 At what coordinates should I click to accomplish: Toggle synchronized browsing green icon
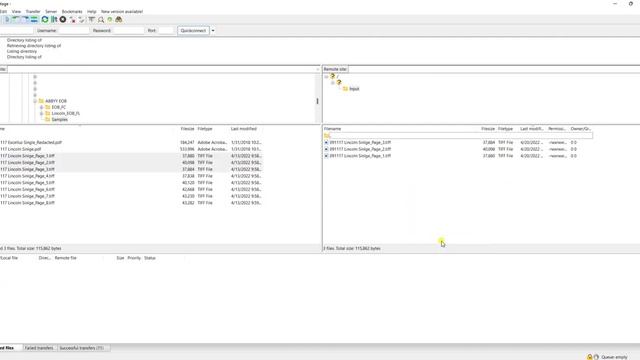[x=109, y=20]
